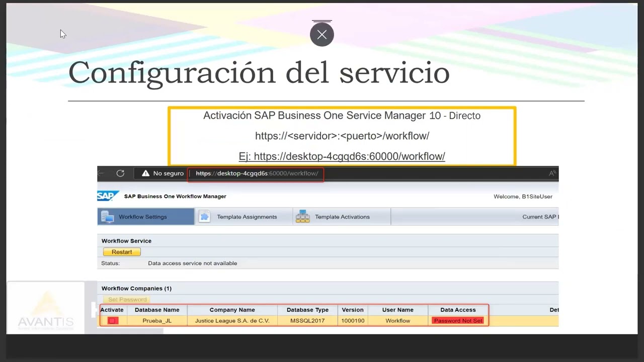Click the Workflow user name cell
Image resolution: width=644 pixels, height=362 pixels.
pyautogui.click(x=398, y=321)
